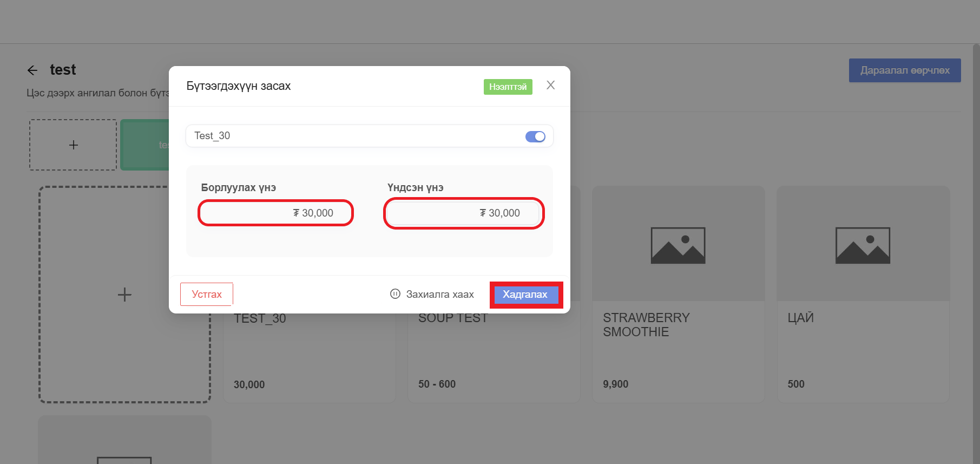980x464 pixels.
Task: Click the Борлуулах үнэ price field
Action: 275,213
